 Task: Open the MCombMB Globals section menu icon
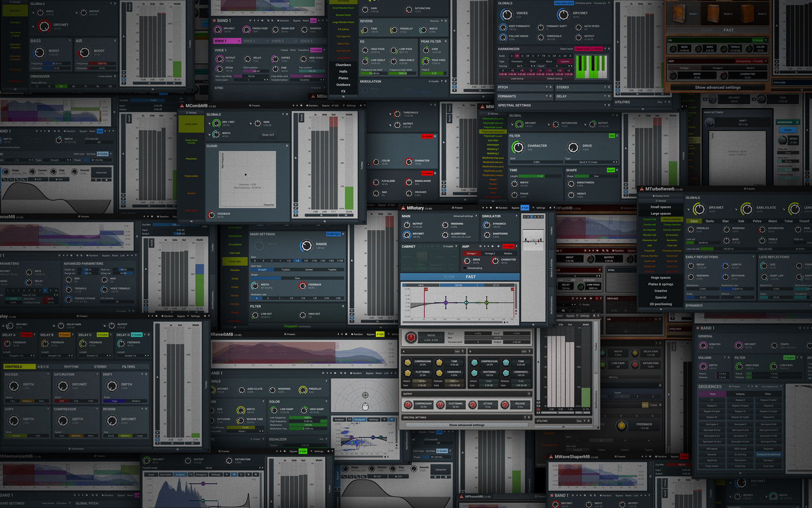click(287, 114)
